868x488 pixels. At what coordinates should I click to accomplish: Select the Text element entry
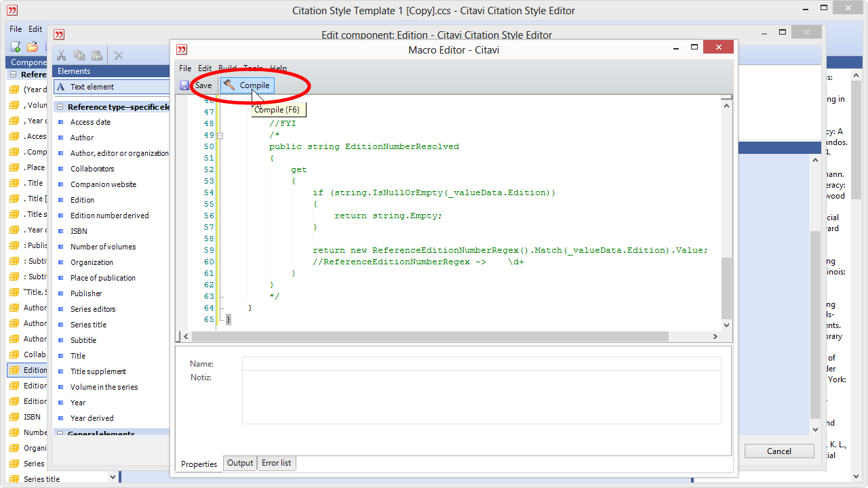(112, 87)
